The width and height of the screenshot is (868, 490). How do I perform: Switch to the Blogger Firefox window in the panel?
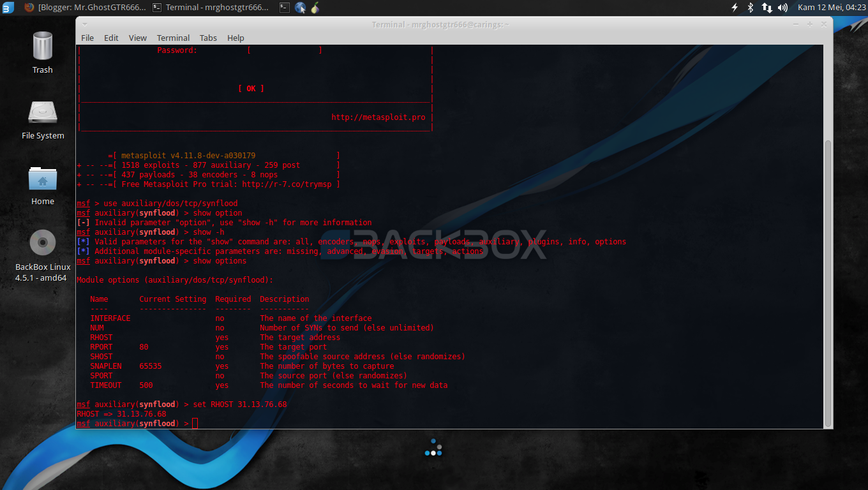point(85,8)
